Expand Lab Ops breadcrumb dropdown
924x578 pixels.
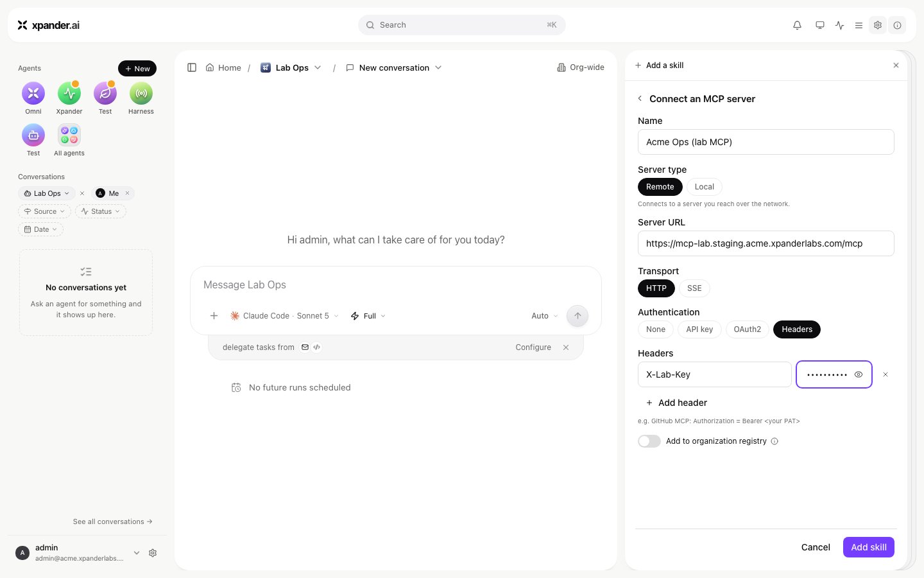pos(318,67)
